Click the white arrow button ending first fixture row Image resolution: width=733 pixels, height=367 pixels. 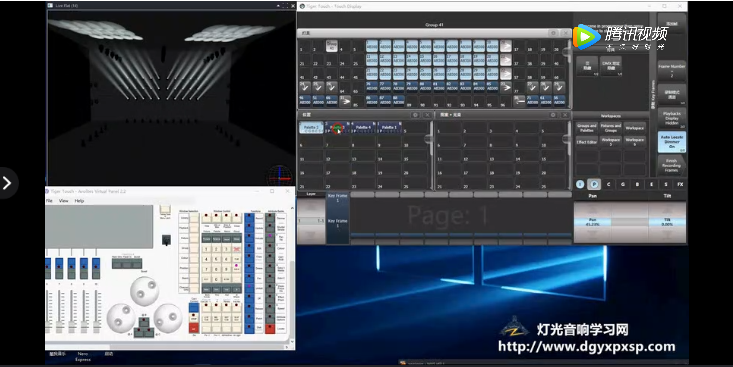tap(506, 46)
